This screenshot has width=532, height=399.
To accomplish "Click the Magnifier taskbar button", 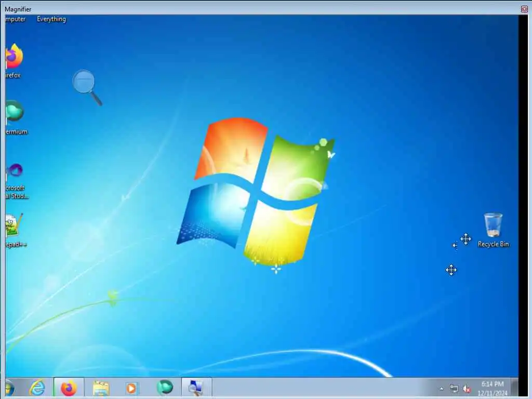I will pos(196,388).
